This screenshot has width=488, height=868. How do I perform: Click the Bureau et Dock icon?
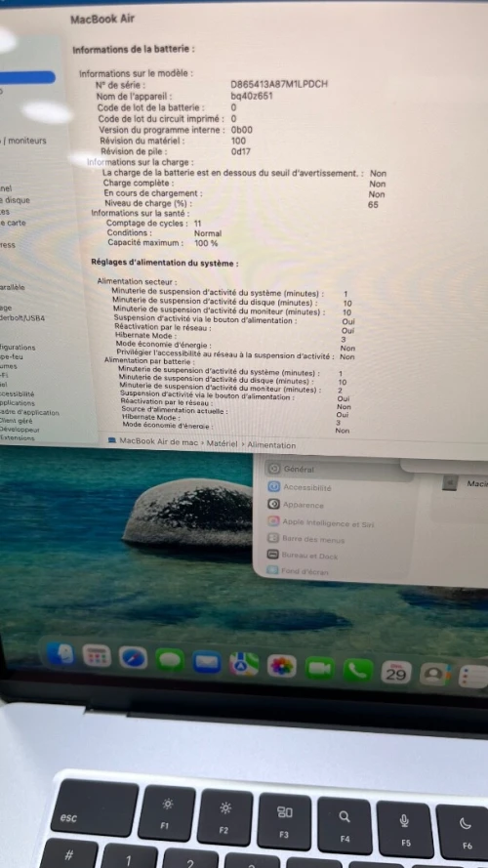pyautogui.click(x=272, y=555)
